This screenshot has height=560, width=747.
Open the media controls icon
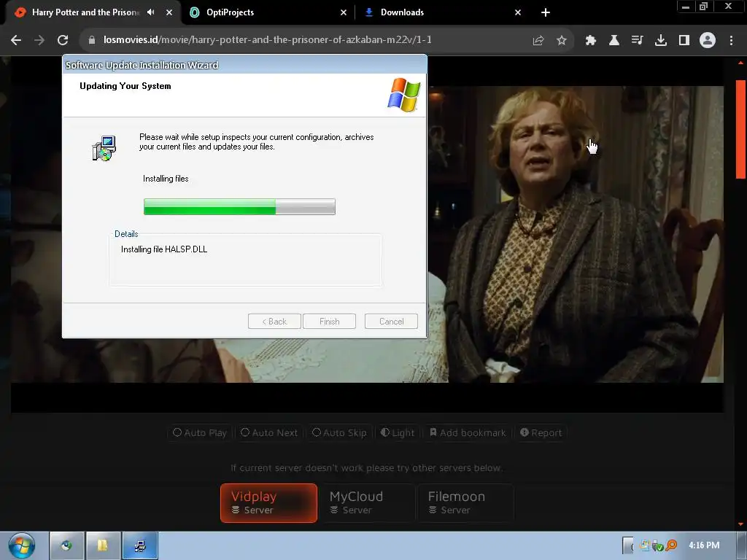(x=638, y=41)
